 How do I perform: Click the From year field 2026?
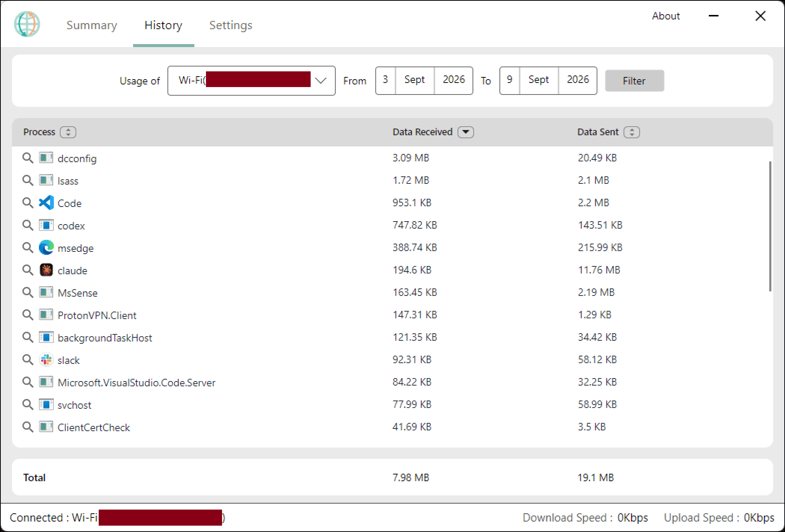coord(453,80)
